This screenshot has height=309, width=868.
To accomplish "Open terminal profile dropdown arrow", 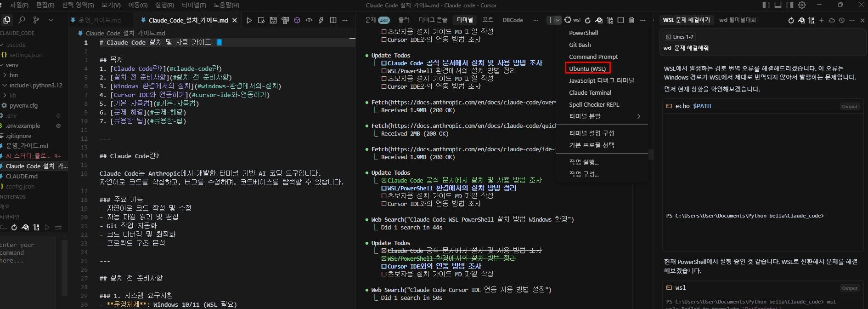I will point(558,20).
